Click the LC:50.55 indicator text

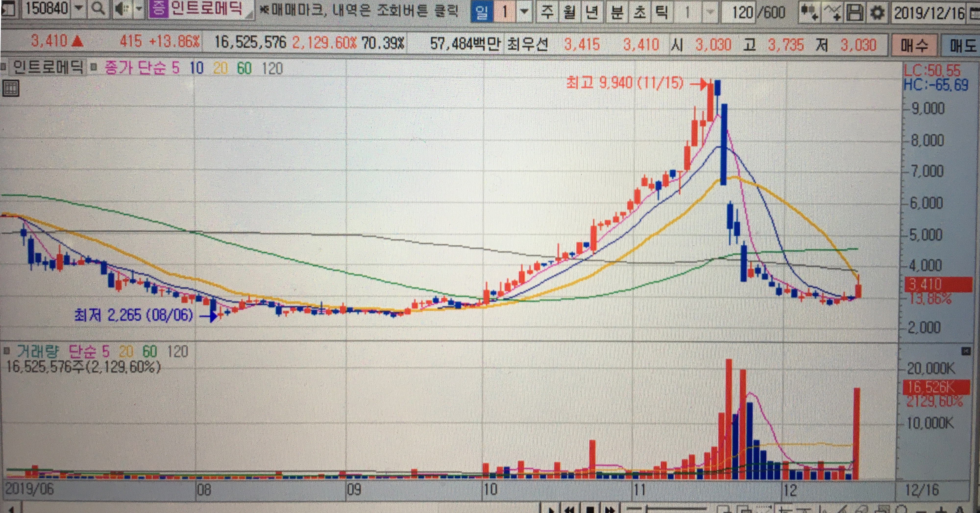pyautogui.click(x=932, y=70)
